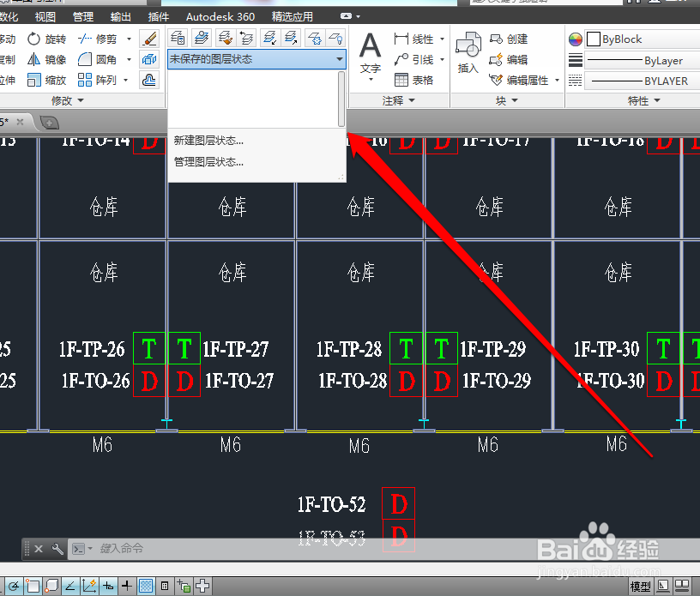
Task: Toggle Object Snap in status bar
Action: 33,587
